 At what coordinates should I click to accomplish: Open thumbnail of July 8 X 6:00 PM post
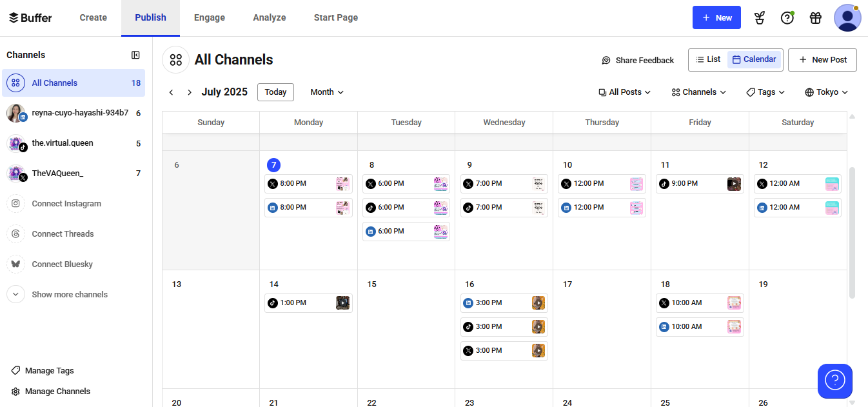[441, 184]
